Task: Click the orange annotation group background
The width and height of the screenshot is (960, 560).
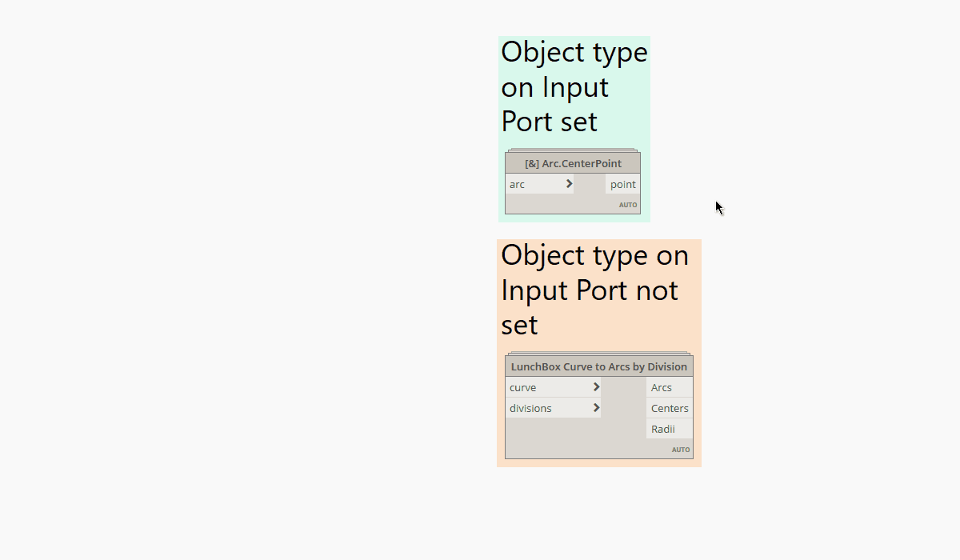Action: 596,290
